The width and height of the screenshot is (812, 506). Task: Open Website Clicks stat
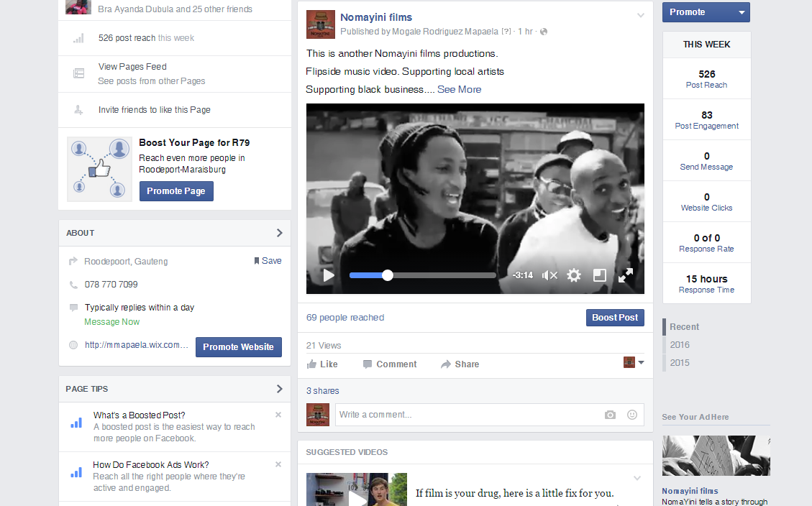(706, 202)
